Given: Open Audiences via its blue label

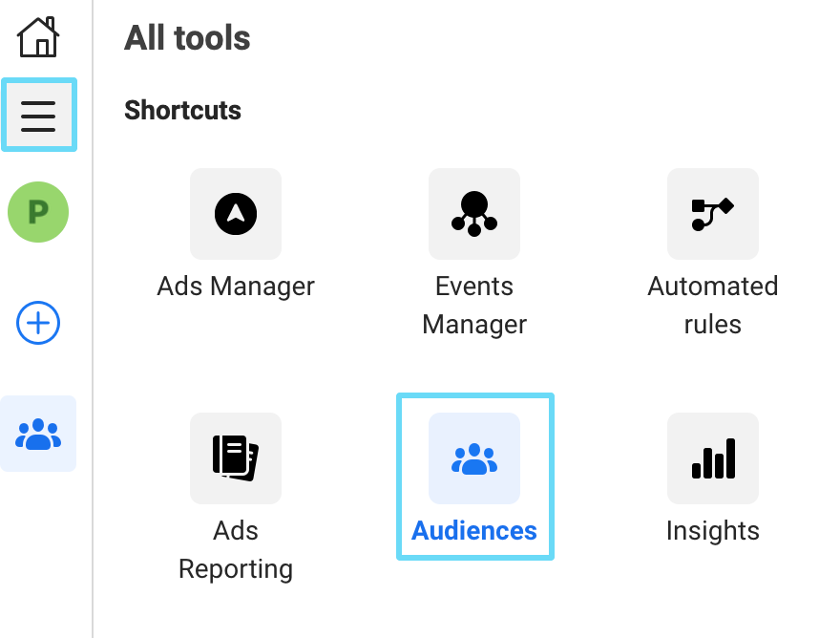Looking at the screenshot, I should tap(474, 530).
